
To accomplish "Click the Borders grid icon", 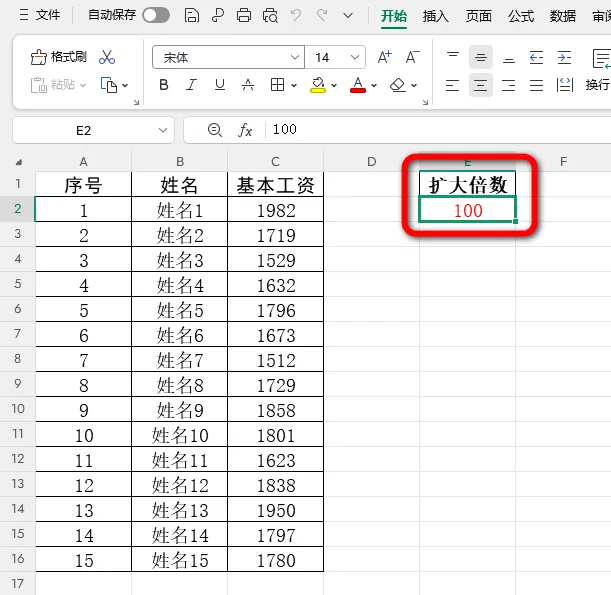I will pos(277,85).
